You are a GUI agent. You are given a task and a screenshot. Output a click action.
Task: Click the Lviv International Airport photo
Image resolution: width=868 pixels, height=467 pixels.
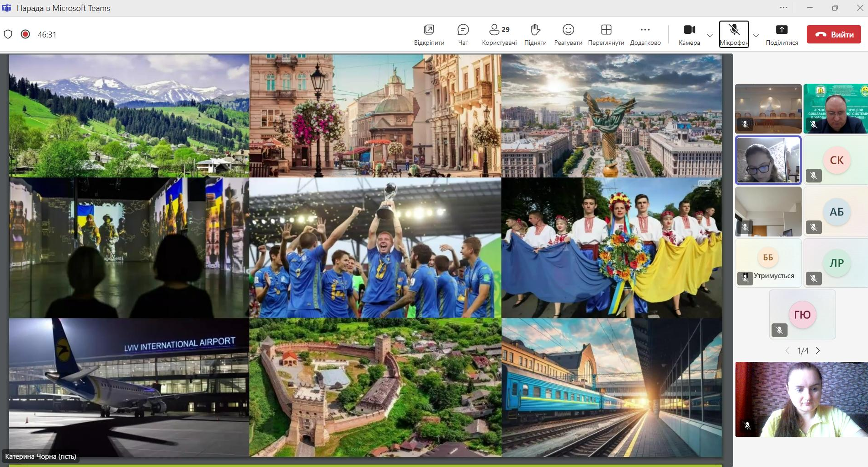129,387
